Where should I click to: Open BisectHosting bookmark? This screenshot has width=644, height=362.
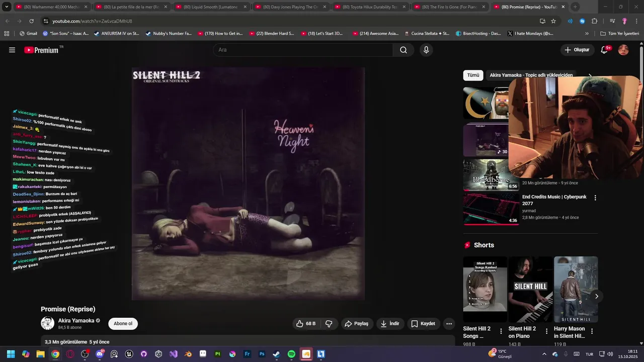[x=478, y=33]
